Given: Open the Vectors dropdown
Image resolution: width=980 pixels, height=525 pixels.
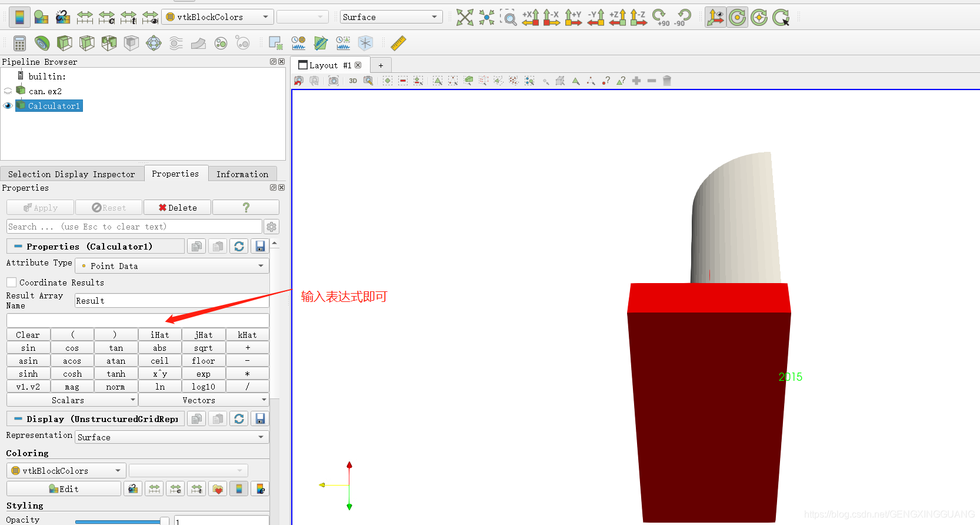Looking at the screenshot, I should click(x=204, y=400).
